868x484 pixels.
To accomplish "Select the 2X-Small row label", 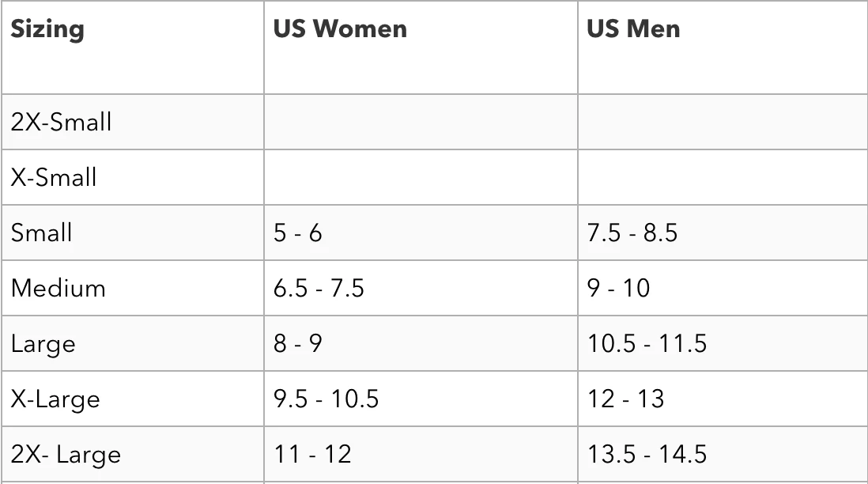I will coord(61,122).
